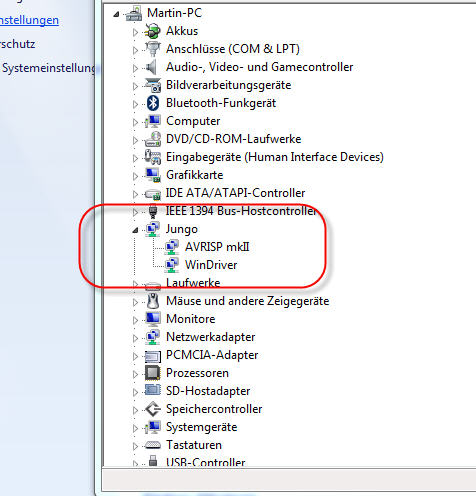This screenshot has height=496, width=476.
Task: Expand the Bluetooth-Funkgerät category
Action: tap(135, 104)
